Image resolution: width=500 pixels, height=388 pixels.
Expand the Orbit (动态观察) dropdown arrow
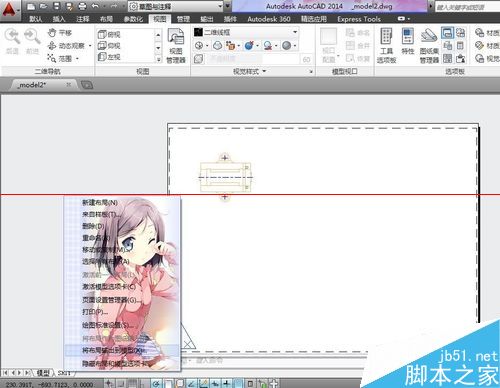pos(90,46)
